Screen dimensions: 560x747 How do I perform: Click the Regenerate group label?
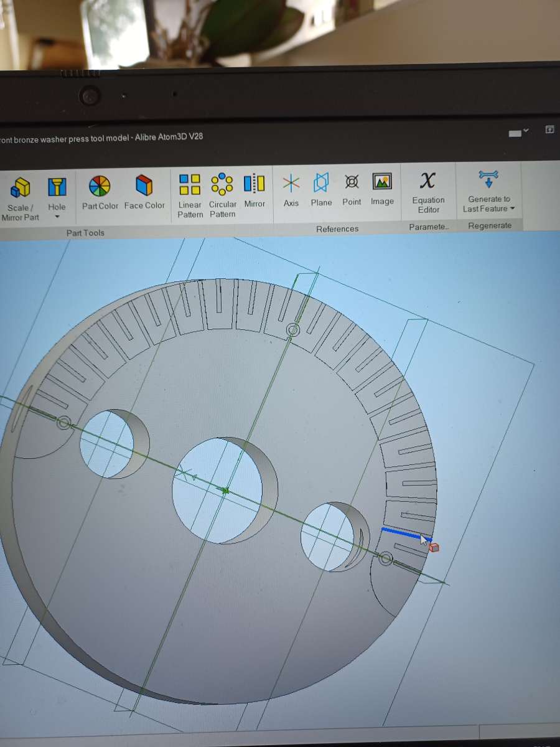pos(490,225)
